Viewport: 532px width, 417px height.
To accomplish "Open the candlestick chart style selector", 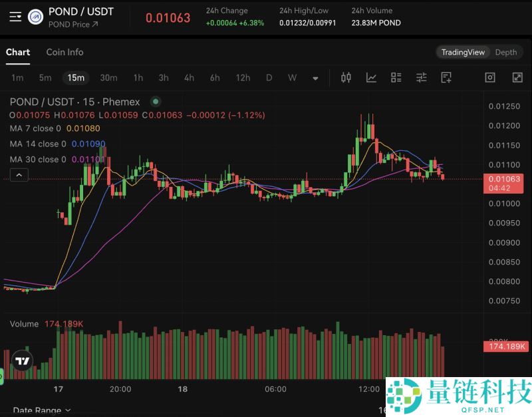I will point(345,78).
